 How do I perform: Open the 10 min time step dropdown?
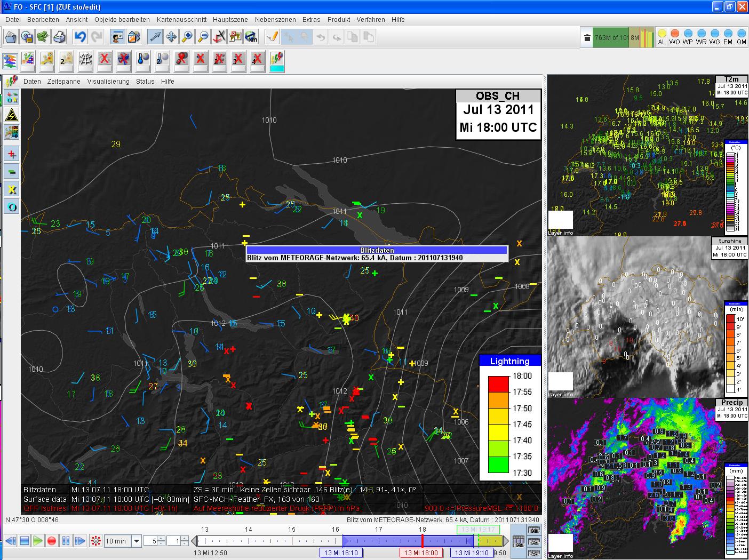[137, 541]
